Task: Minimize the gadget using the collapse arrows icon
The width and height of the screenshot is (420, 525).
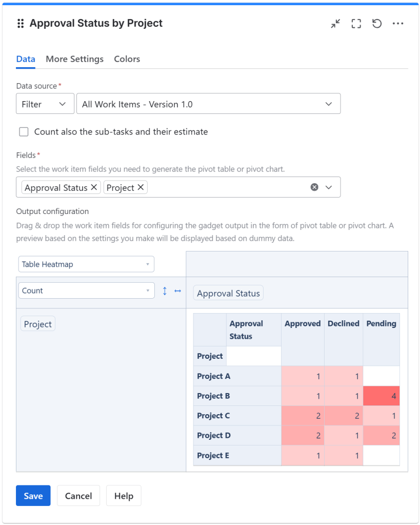Action: pos(335,24)
